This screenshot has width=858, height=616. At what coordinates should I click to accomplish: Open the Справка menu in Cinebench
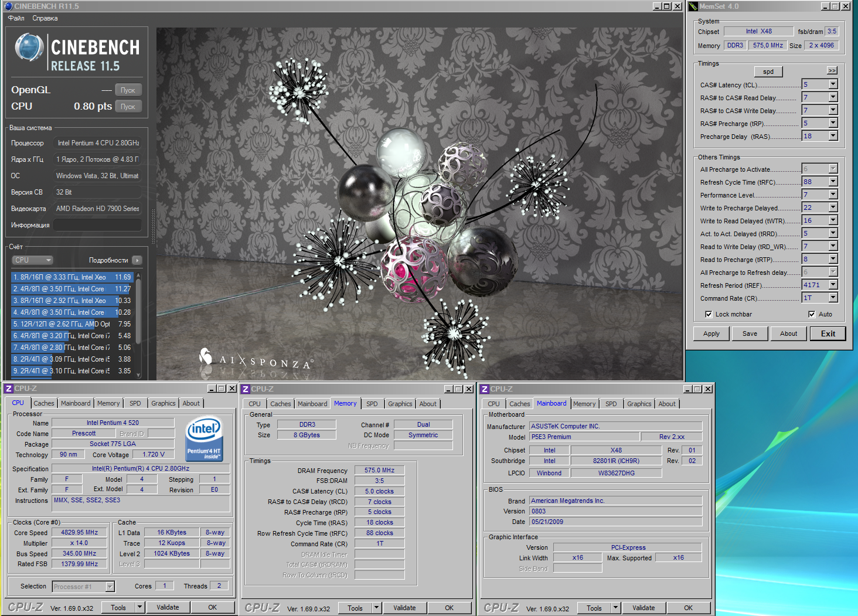pyautogui.click(x=45, y=18)
